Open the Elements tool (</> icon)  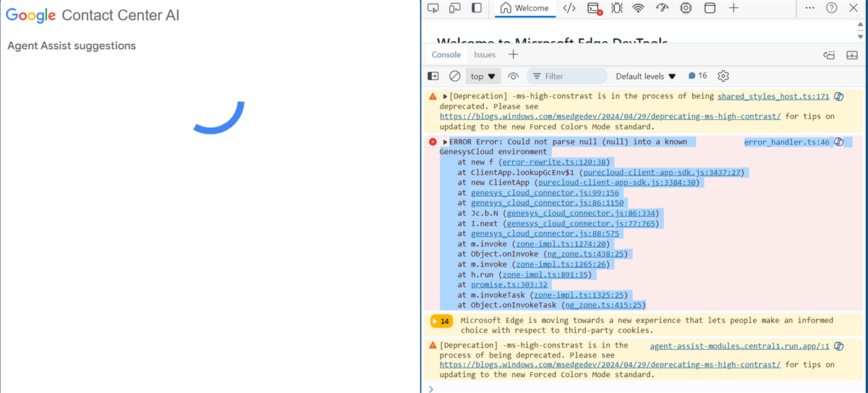pos(569,8)
